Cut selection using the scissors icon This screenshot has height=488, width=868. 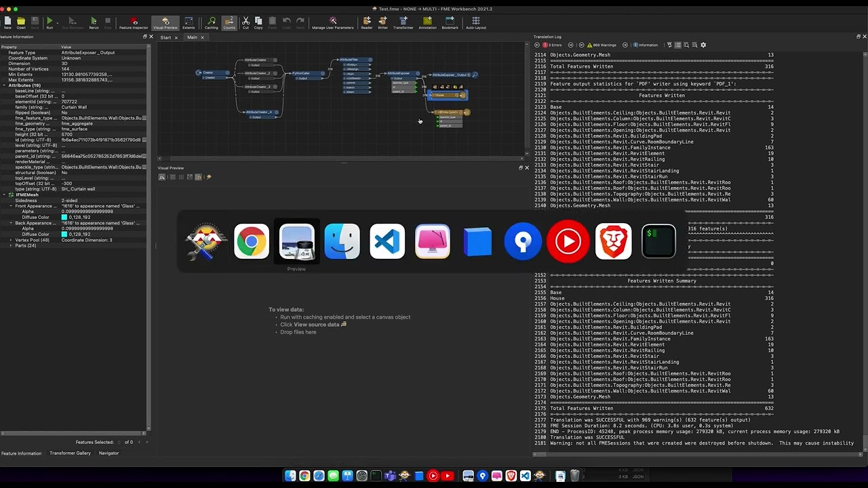[245, 22]
